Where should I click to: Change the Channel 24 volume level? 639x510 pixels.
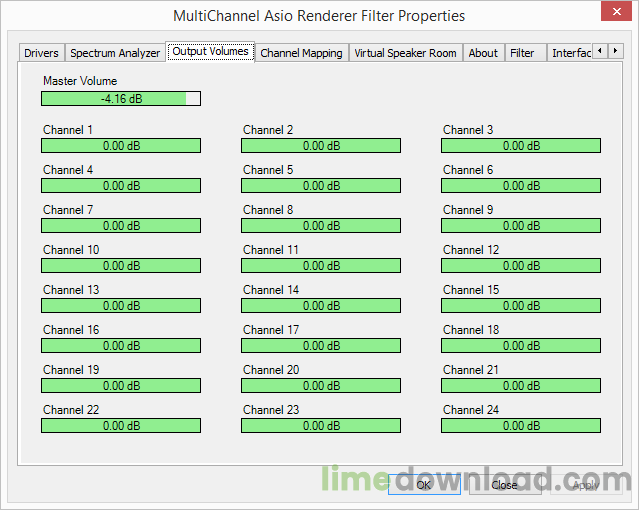(521, 426)
